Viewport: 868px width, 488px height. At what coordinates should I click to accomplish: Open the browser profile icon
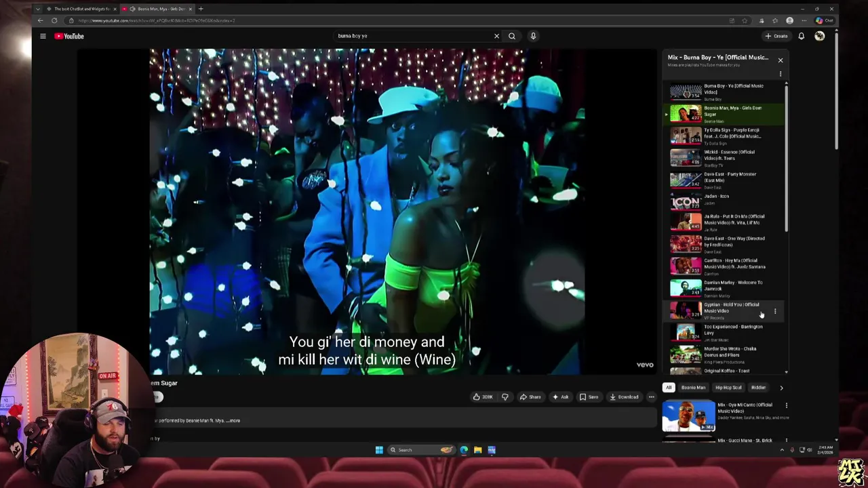pyautogui.click(x=789, y=20)
